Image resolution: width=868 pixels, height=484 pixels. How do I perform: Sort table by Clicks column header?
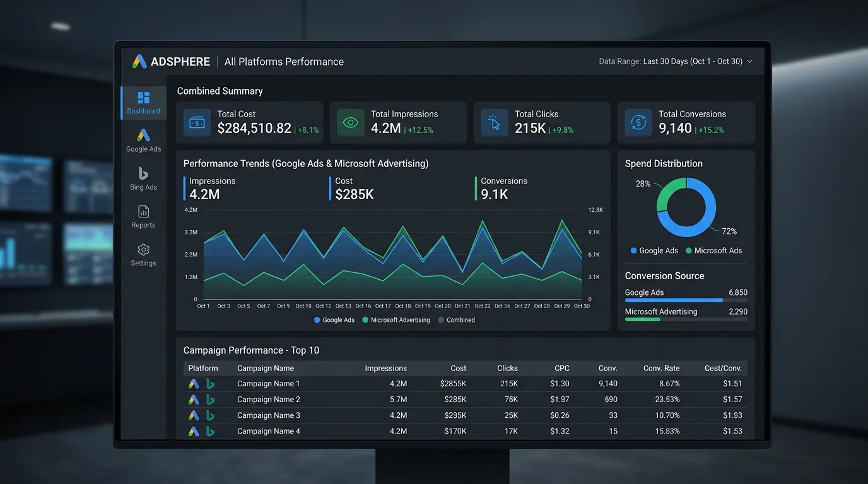[x=507, y=369]
